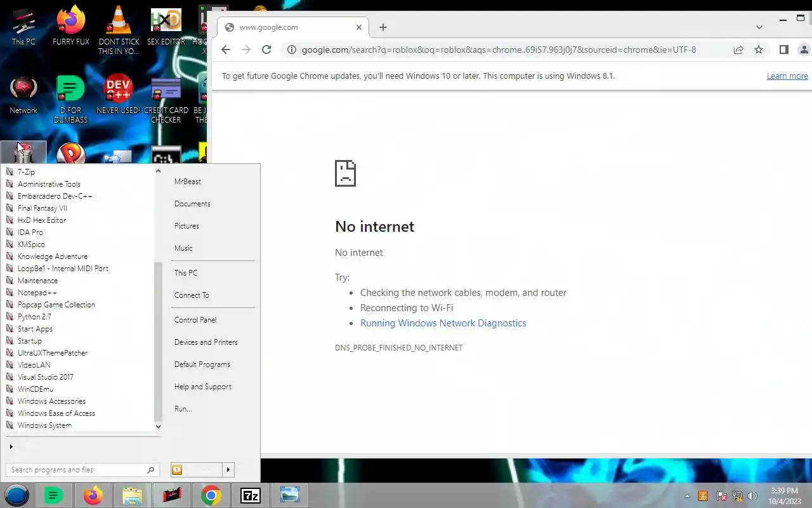
Task: Open the Network desktop icon
Action: tap(23, 95)
